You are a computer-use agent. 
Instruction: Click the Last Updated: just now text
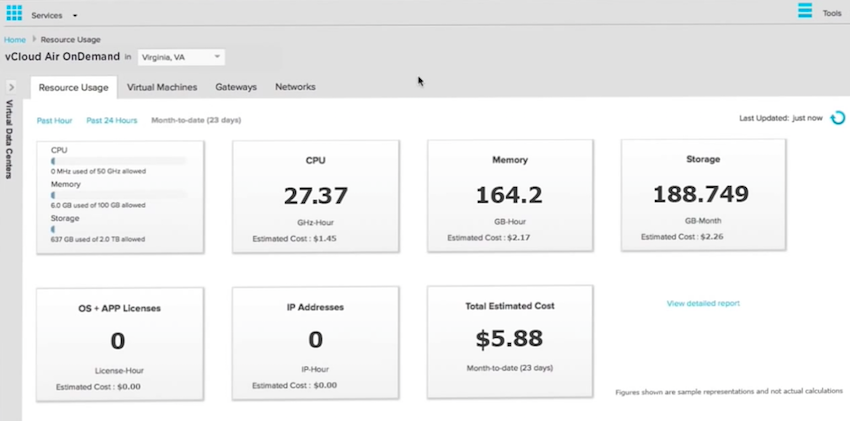tap(781, 118)
